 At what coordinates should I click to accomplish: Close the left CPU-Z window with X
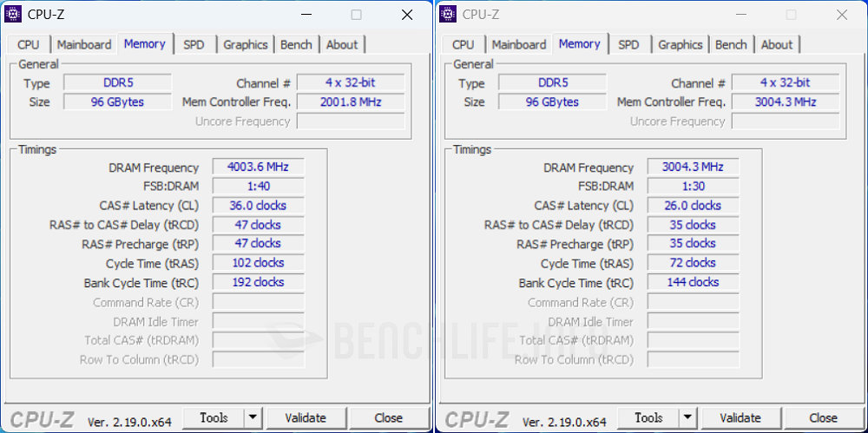coord(407,15)
